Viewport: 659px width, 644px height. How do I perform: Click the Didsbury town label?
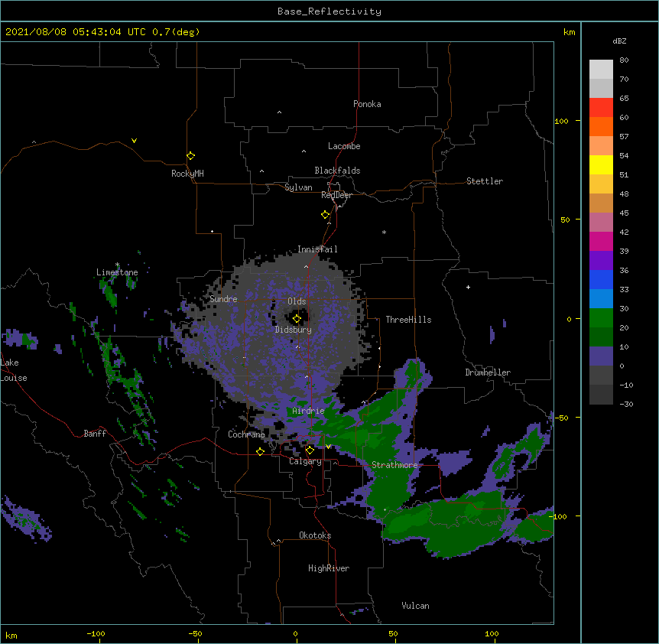(x=293, y=330)
